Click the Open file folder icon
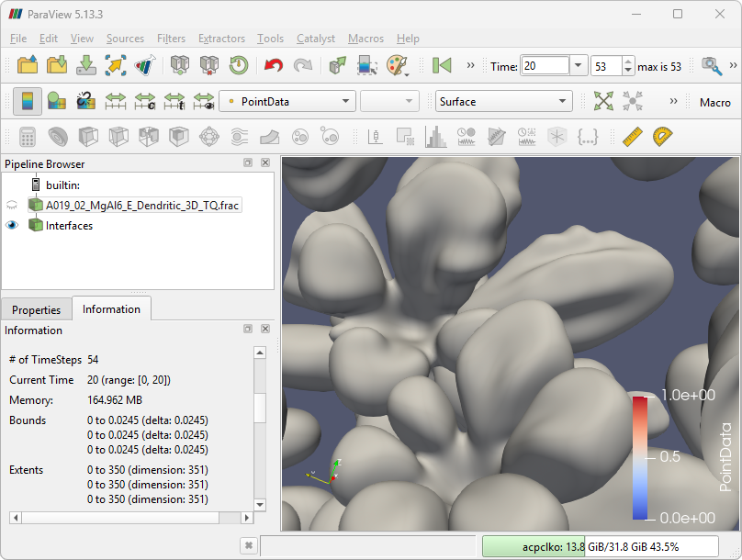The height and width of the screenshot is (560, 742). pyautogui.click(x=28, y=65)
